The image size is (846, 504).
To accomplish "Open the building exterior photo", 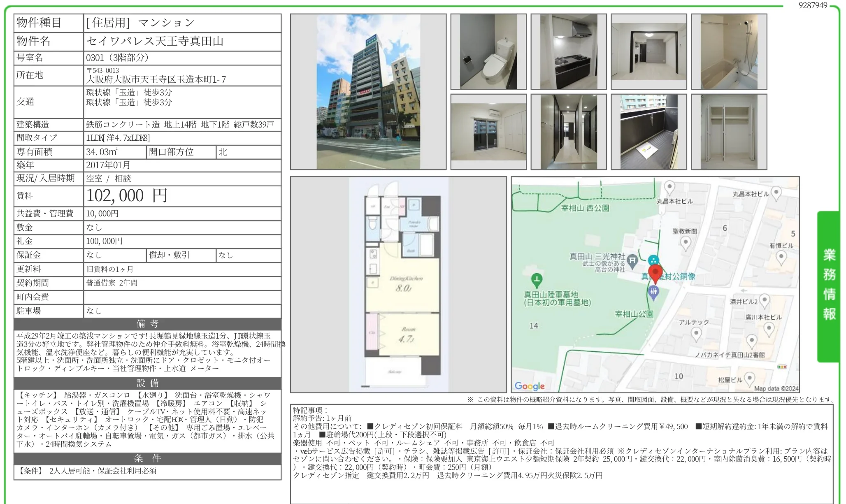I will (x=368, y=92).
